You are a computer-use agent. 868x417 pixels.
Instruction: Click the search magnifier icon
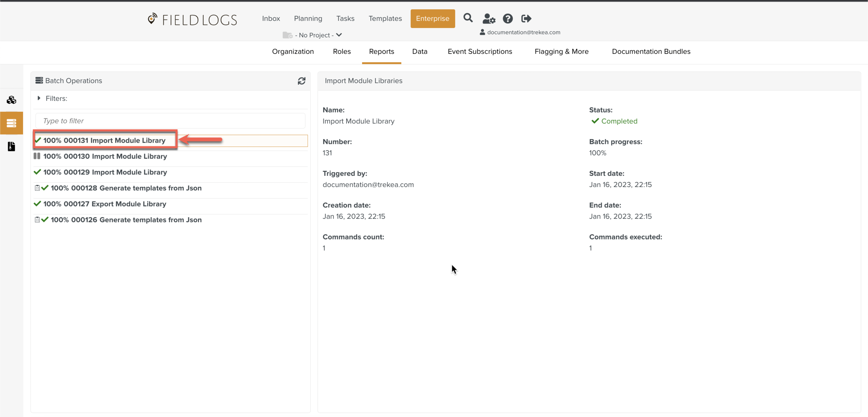[468, 18]
